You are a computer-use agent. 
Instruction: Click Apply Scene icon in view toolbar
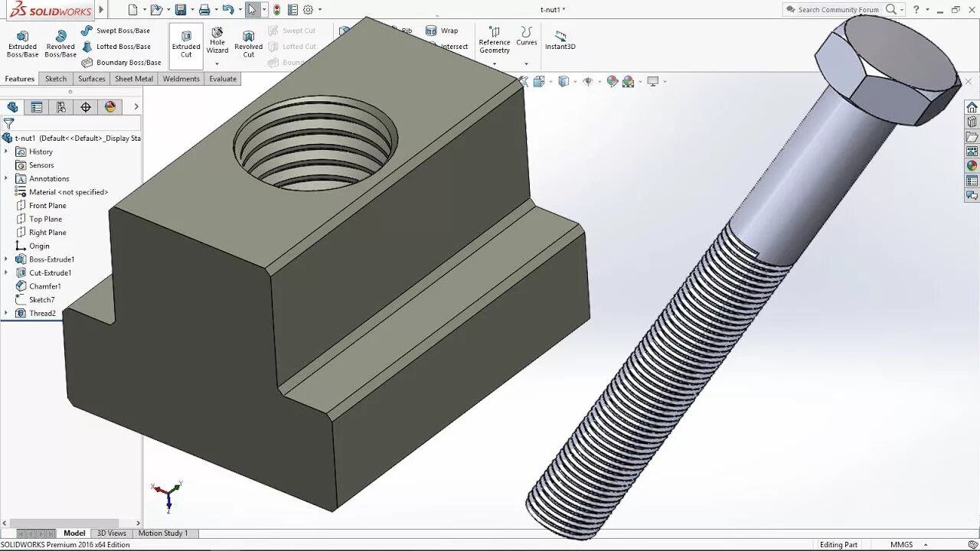629,81
